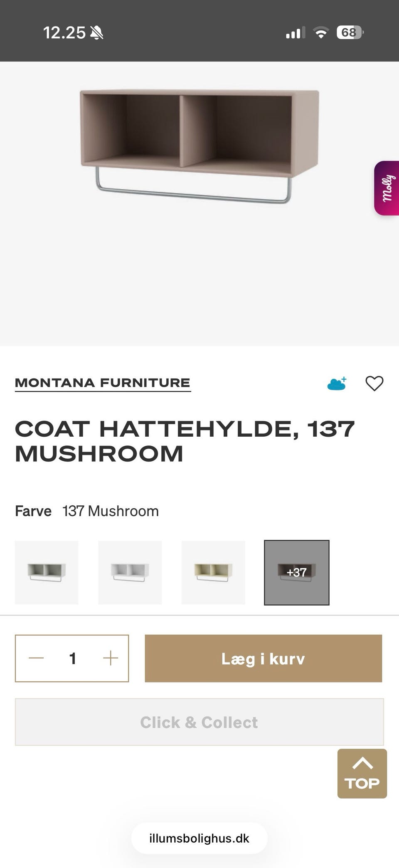Image resolution: width=399 pixels, height=868 pixels.
Task: Tap the TOP scroll-up button
Action: click(x=362, y=773)
